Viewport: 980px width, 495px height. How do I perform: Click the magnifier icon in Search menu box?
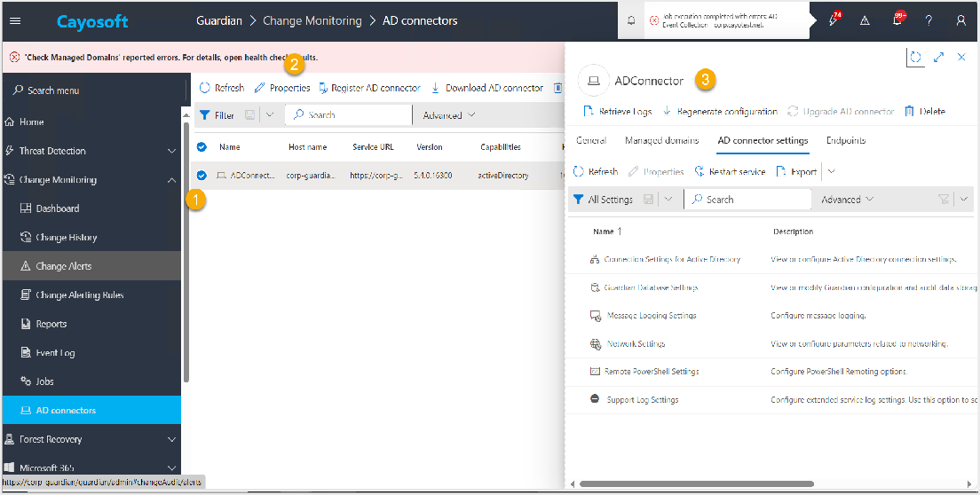click(18, 90)
